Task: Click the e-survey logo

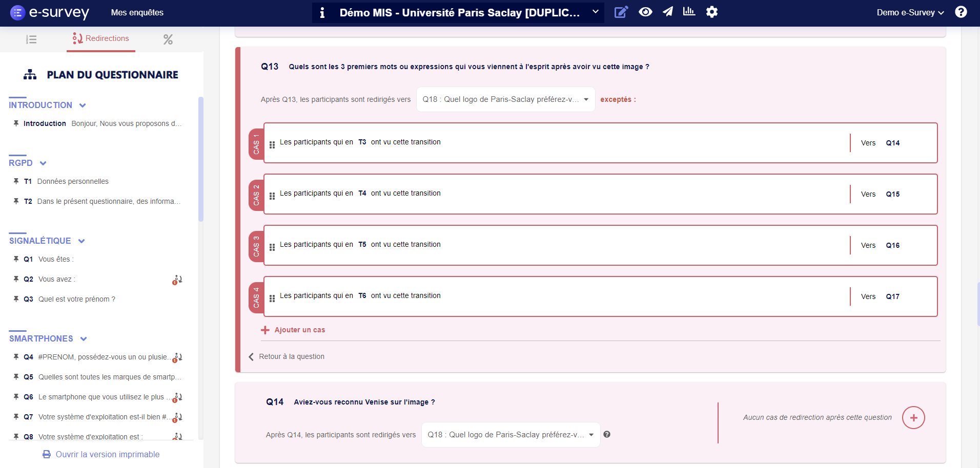Action: click(x=50, y=13)
